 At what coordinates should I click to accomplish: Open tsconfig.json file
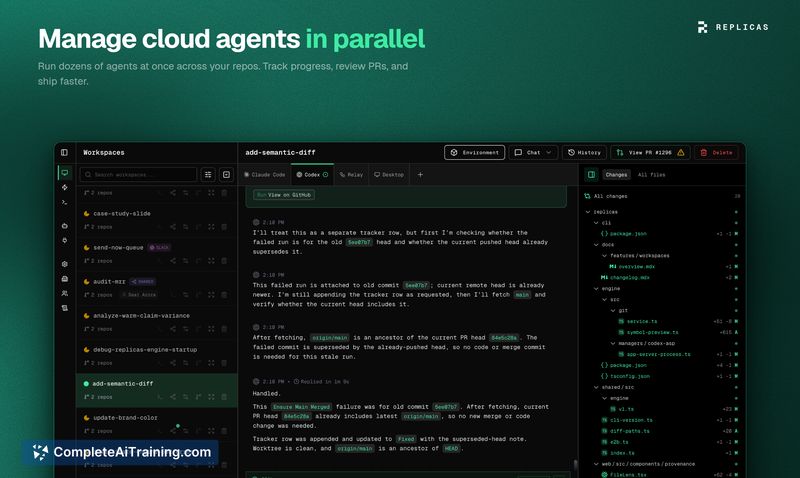coord(630,376)
